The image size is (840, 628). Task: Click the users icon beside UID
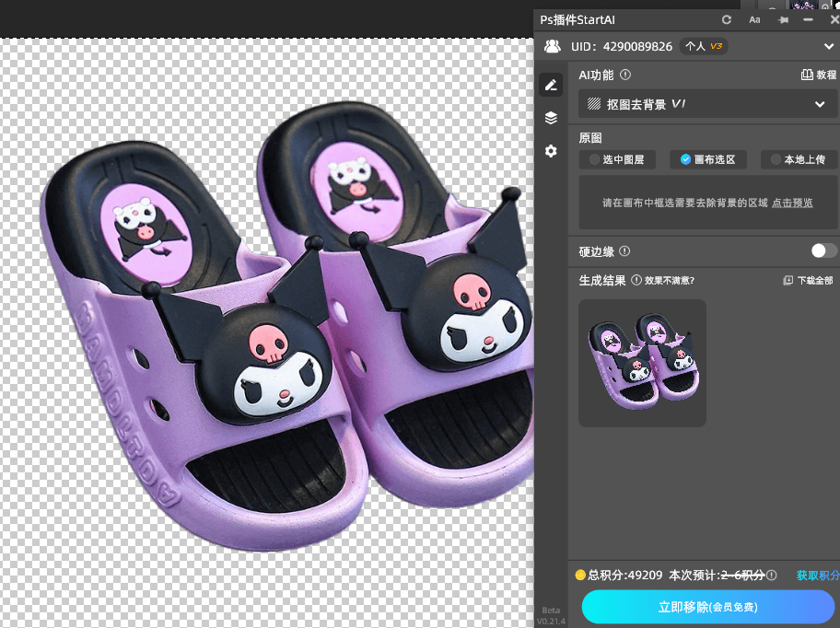point(553,46)
